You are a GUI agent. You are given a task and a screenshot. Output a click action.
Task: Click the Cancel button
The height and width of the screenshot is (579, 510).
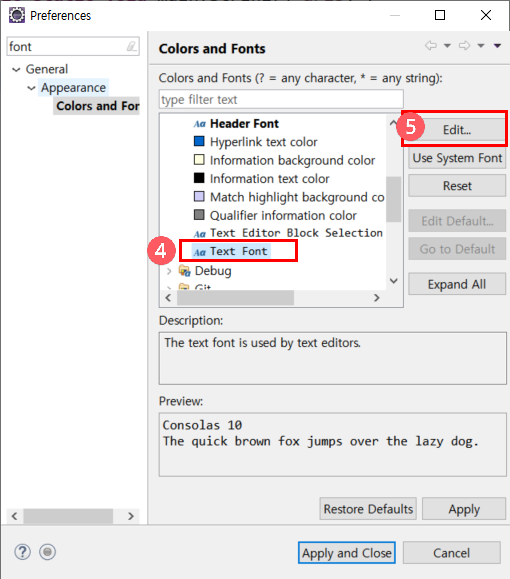(x=452, y=553)
